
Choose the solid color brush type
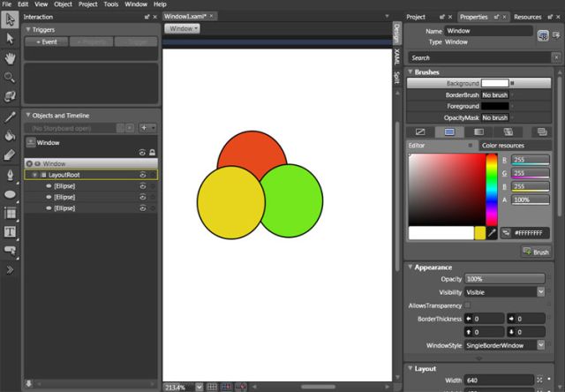pyautogui.click(x=449, y=132)
